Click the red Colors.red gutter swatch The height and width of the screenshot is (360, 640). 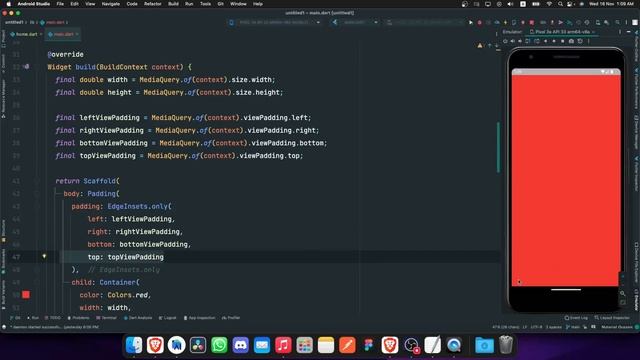click(26, 294)
